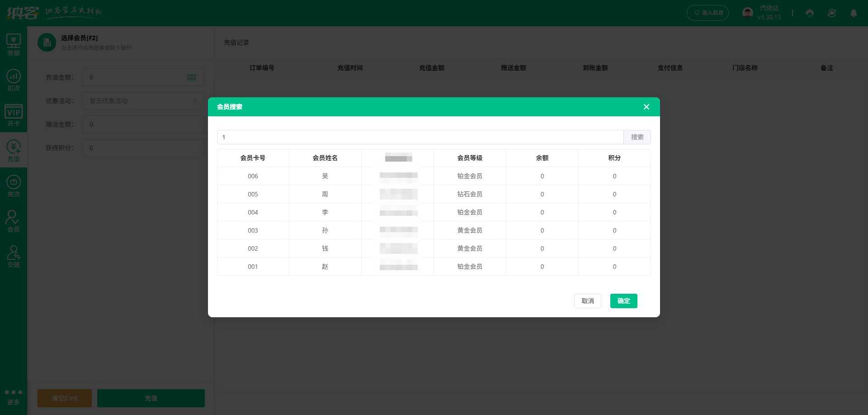Expand the 优惠活动 dropdown
The image size is (868, 415).
pos(143,101)
